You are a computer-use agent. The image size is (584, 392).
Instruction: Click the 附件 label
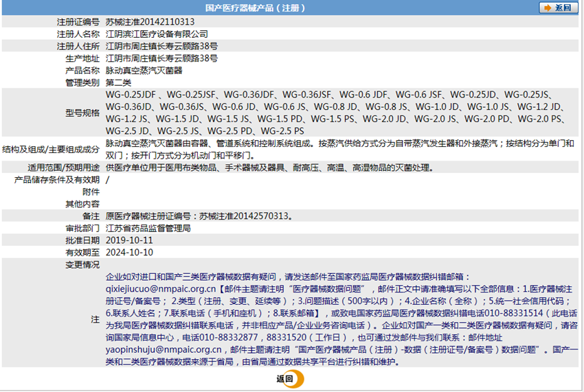pos(91,192)
